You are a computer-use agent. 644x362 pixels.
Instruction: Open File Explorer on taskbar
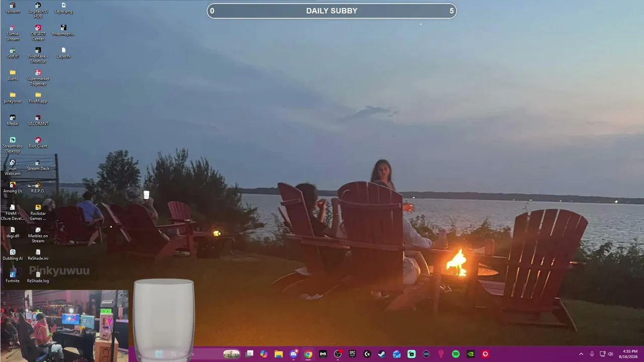(279, 354)
